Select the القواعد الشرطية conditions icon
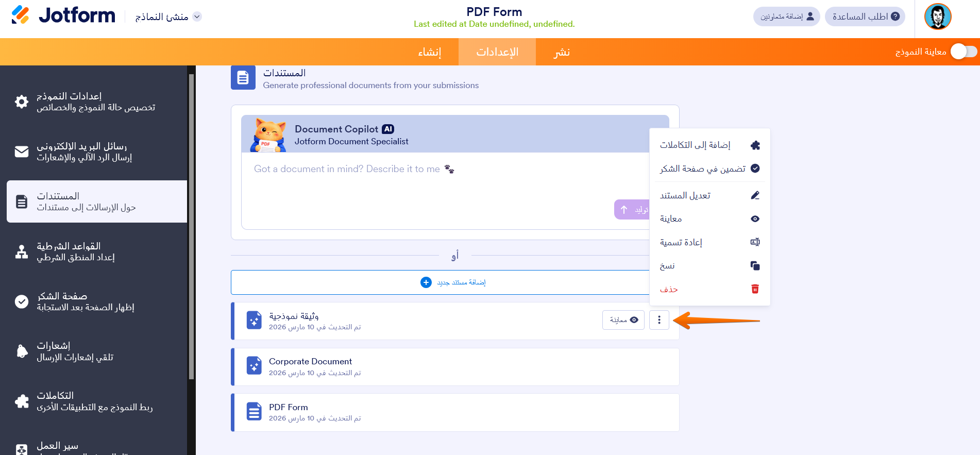This screenshot has height=455, width=980. pos(21,251)
